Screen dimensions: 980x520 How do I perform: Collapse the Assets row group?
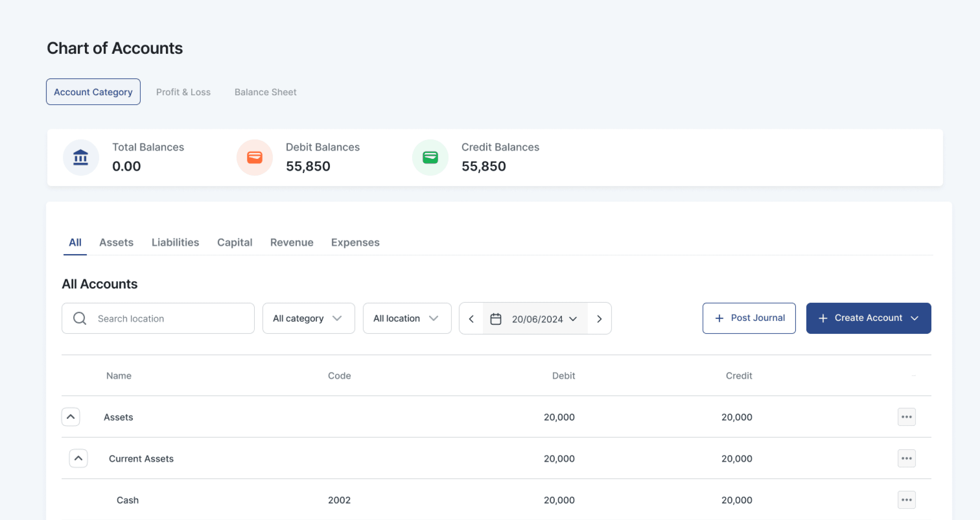[x=71, y=417]
